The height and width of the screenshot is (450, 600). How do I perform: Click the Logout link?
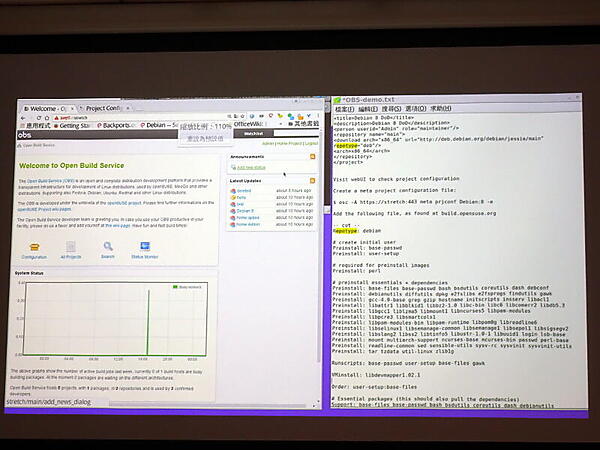311,143
